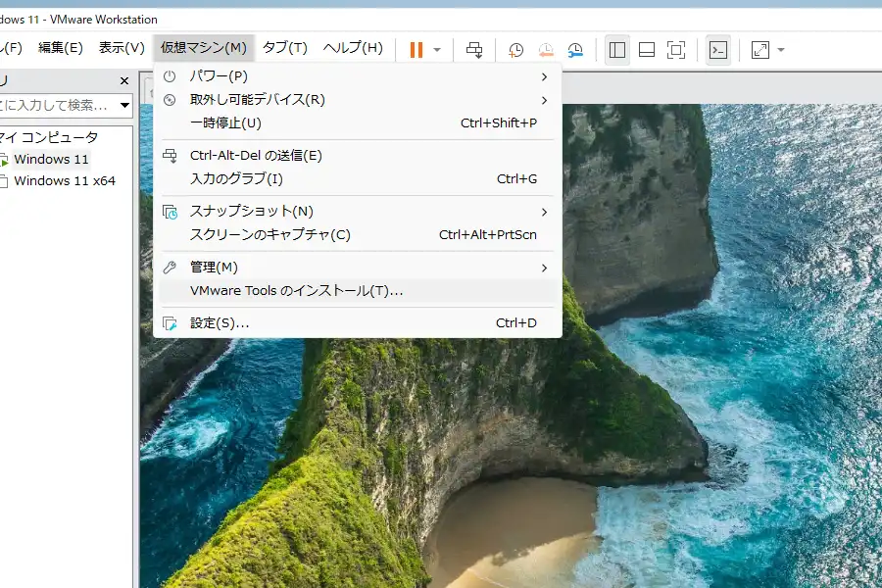Open snapshot manager toolbar icon with wrench
This screenshot has width=882, height=588.
575,50
